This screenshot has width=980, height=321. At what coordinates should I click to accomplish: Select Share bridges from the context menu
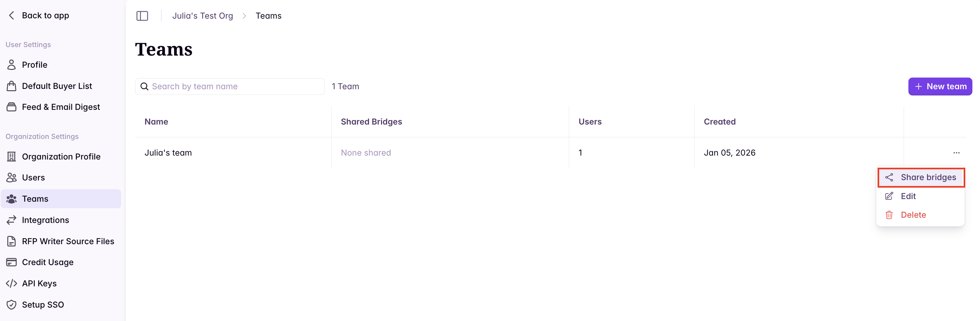click(x=921, y=177)
